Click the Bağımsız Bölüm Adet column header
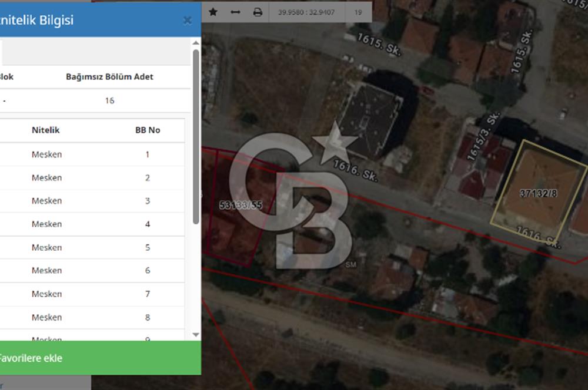The width and height of the screenshot is (588, 390). click(x=109, y=77)
